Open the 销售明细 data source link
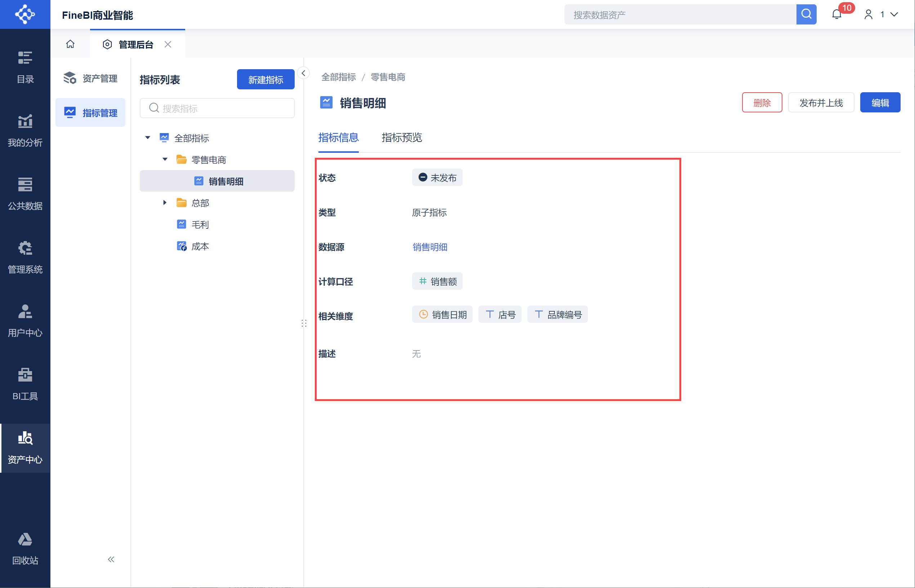 click(430, 247)
